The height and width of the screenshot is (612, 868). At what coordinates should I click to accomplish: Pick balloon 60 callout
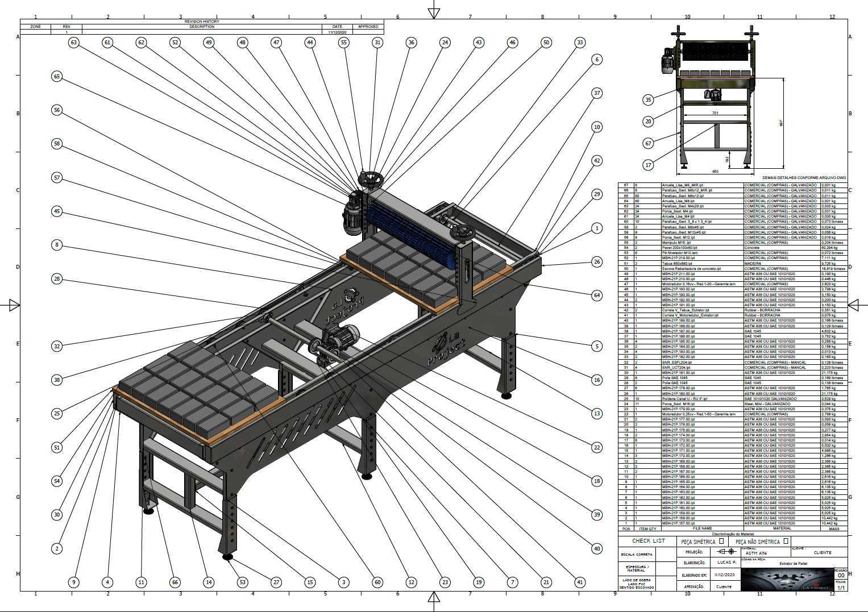377,582
